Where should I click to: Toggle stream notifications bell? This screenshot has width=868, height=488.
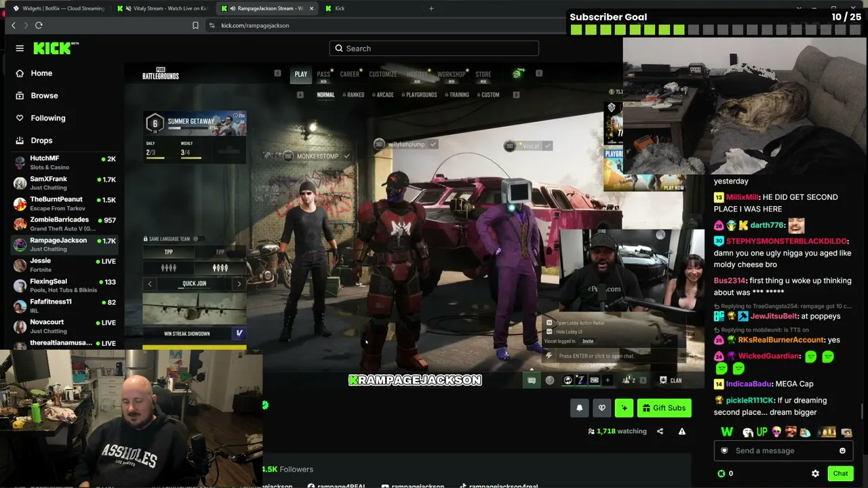(x=579, y=407)
